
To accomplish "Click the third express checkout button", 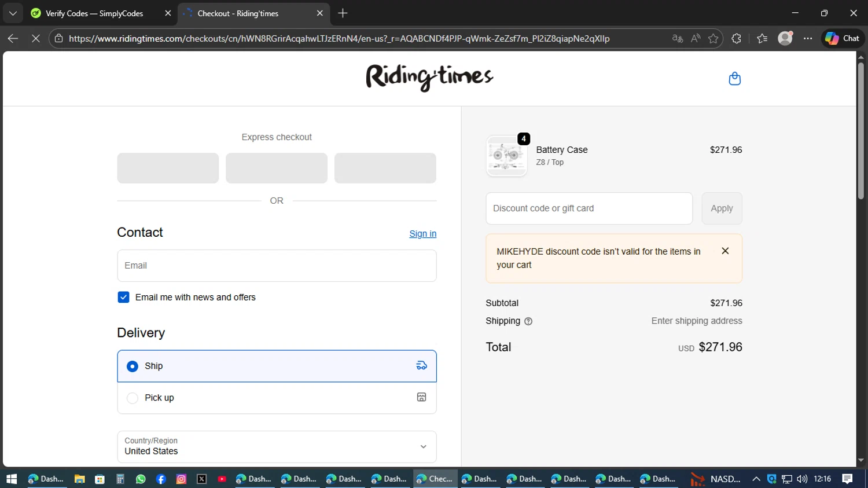I will pyautogui.click(x=385, y=168).
